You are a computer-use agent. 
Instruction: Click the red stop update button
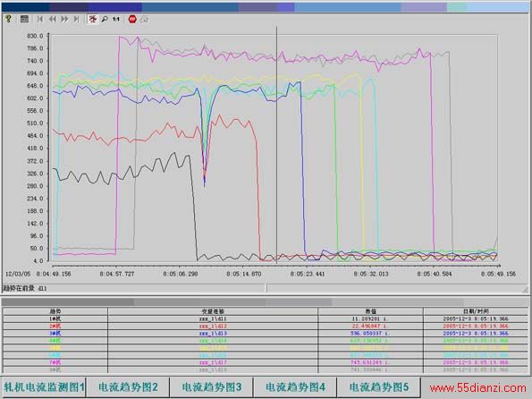[132, 19]
